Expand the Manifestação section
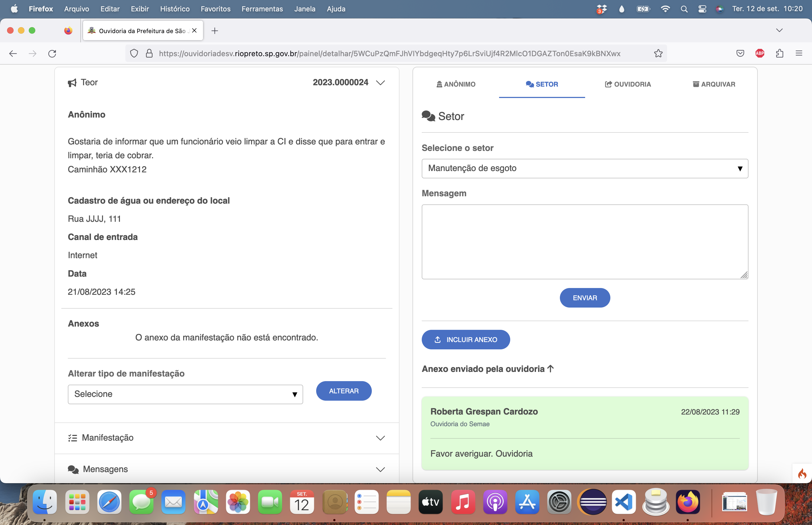812x525 pixels. click(x=380, y=438)
